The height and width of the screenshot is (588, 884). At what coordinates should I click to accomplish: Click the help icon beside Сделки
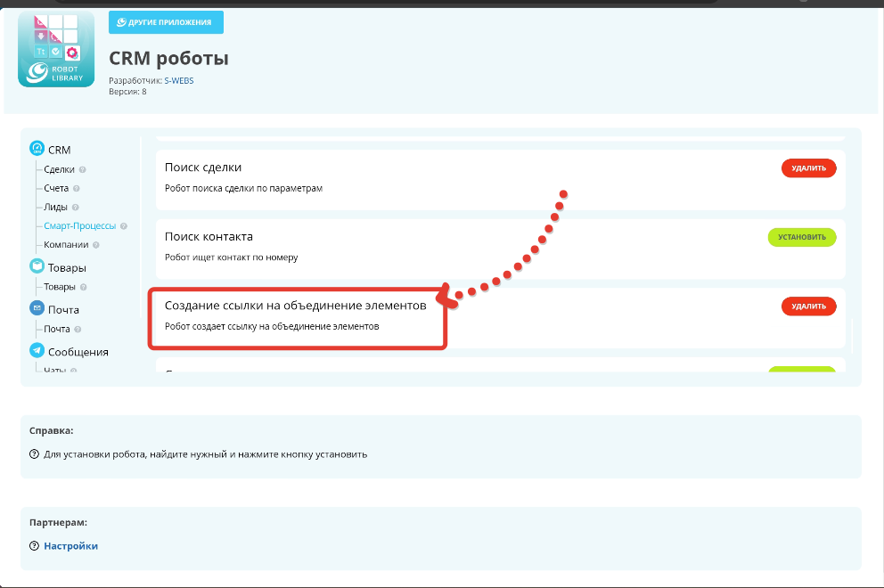[82, 169]
